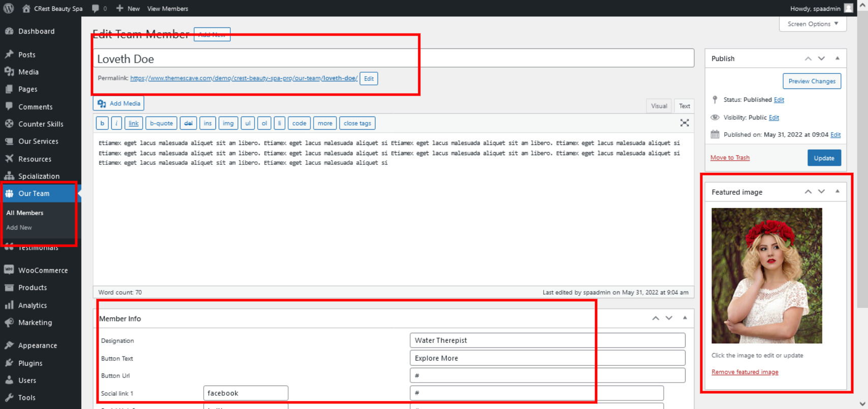
Task: Click the Resources tools icon
Action: pyautogui.click(x=9, y=159)
